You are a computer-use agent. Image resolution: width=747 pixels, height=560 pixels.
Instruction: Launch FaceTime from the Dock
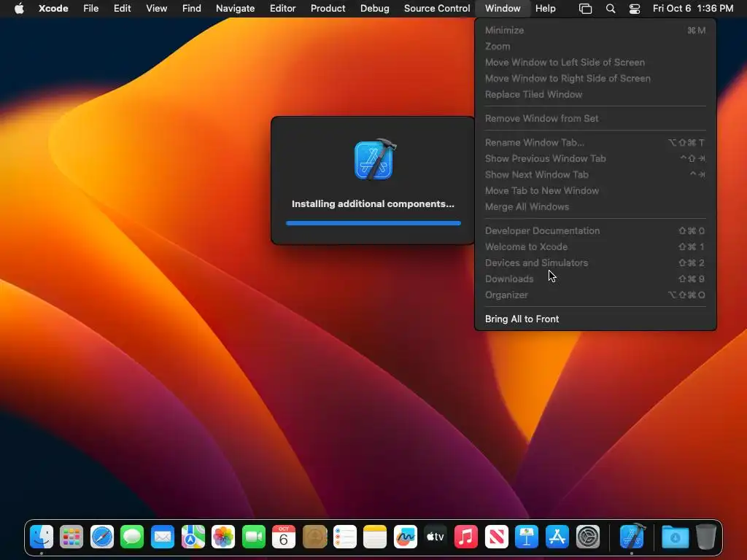pos(253,537)
